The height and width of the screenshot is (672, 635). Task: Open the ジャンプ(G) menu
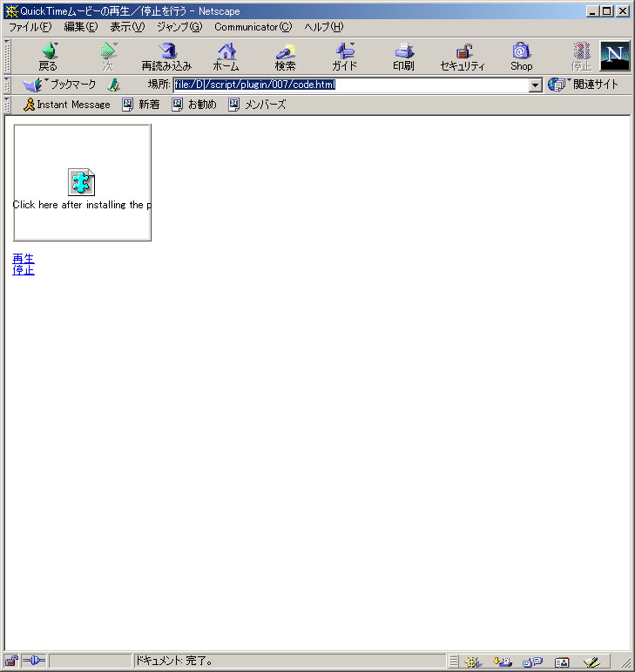coord(179,27)
